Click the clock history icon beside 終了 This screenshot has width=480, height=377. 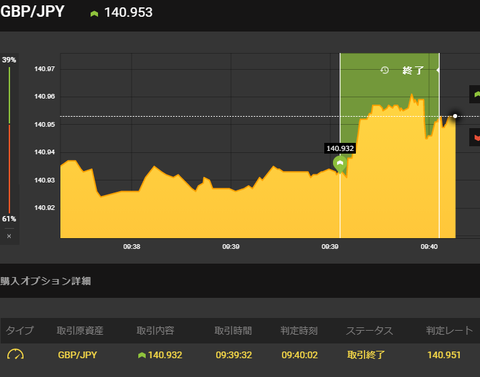pos(385,70)
